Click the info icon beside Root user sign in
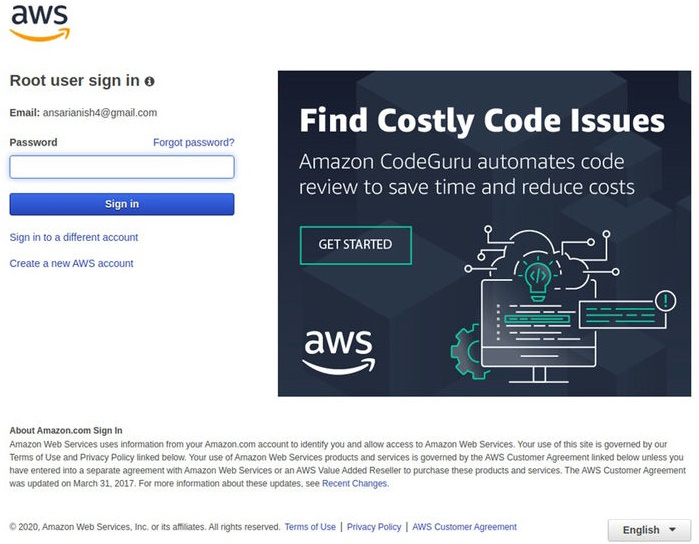 [x=149, y=81]
